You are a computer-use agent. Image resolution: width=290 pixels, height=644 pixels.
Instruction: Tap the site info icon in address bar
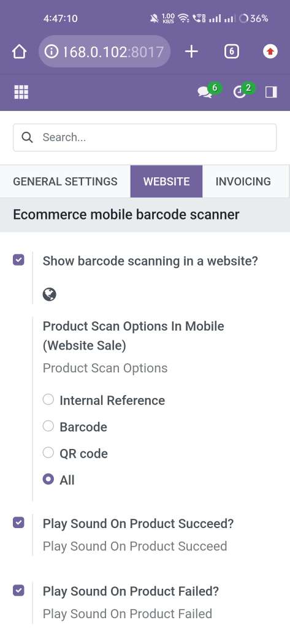[x=51, y=52]
